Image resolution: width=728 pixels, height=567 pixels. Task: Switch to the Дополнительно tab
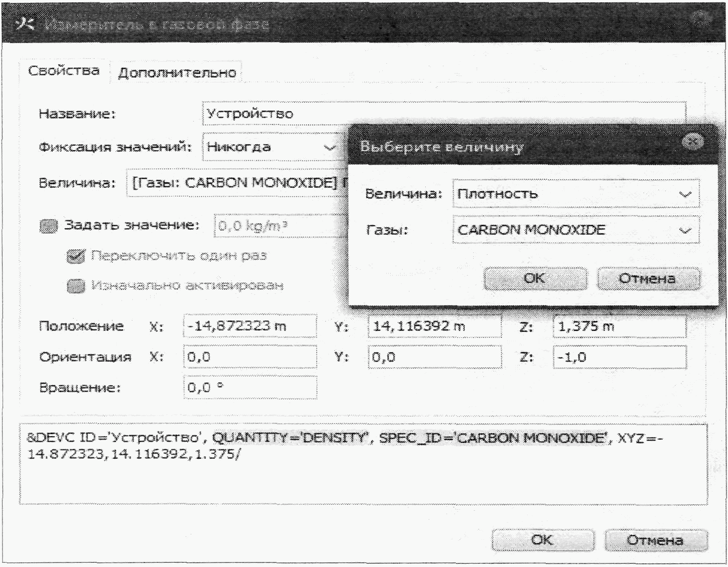(177, 73)
